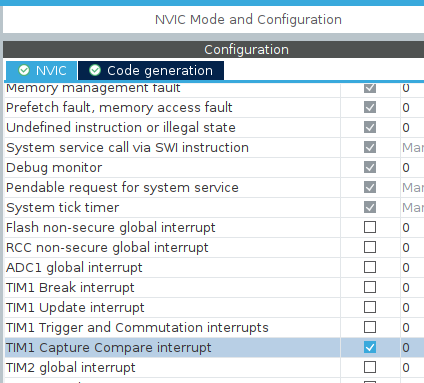Select the TIM1 Update interrupt row

coord(214,307)
